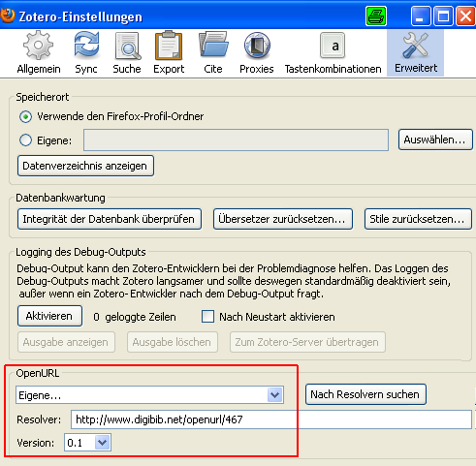Click the disabled 'Ausgabe anzeigen' button

66,342
